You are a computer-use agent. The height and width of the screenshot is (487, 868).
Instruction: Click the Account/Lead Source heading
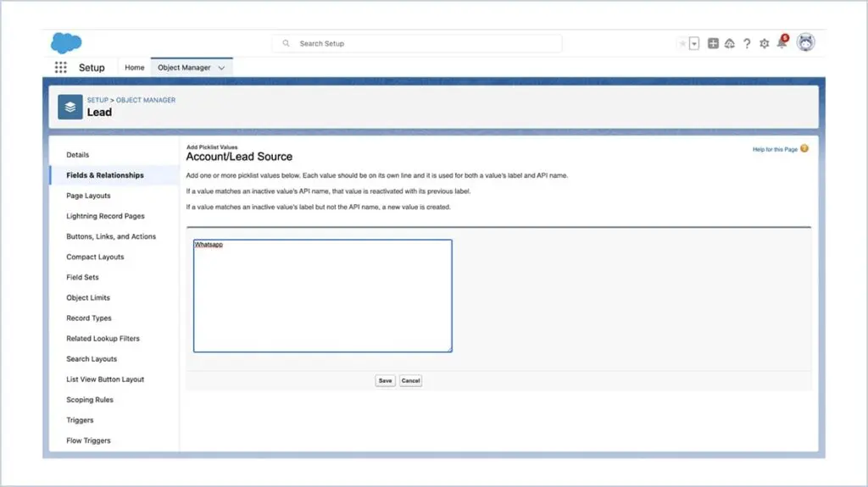pos(239,157)
